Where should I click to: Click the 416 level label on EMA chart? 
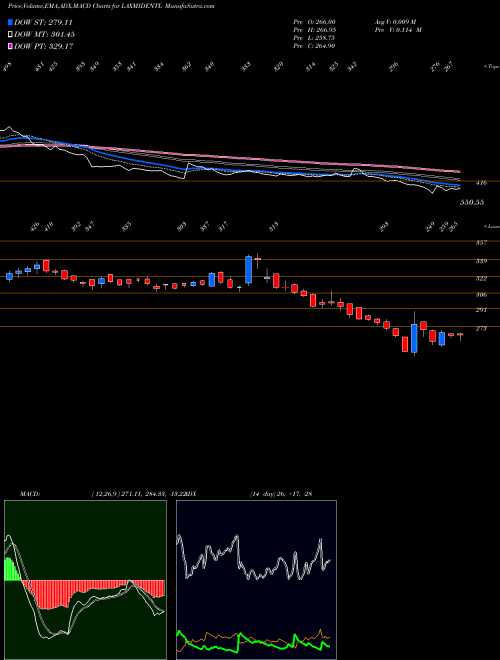tap(481, 183)
